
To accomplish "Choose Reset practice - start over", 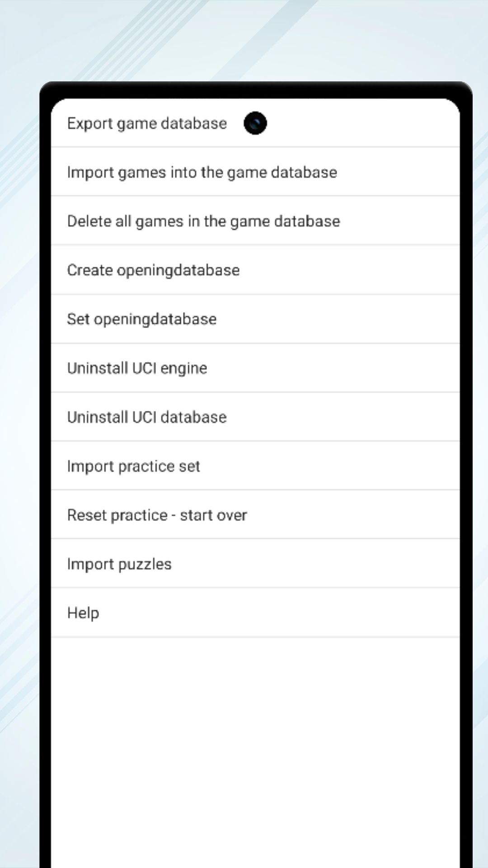I will pos(157,515).
